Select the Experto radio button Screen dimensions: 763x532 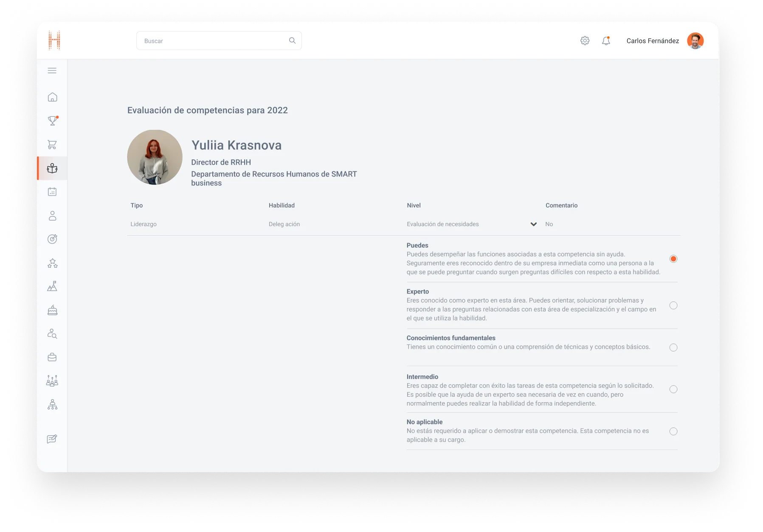pos(673,305)
